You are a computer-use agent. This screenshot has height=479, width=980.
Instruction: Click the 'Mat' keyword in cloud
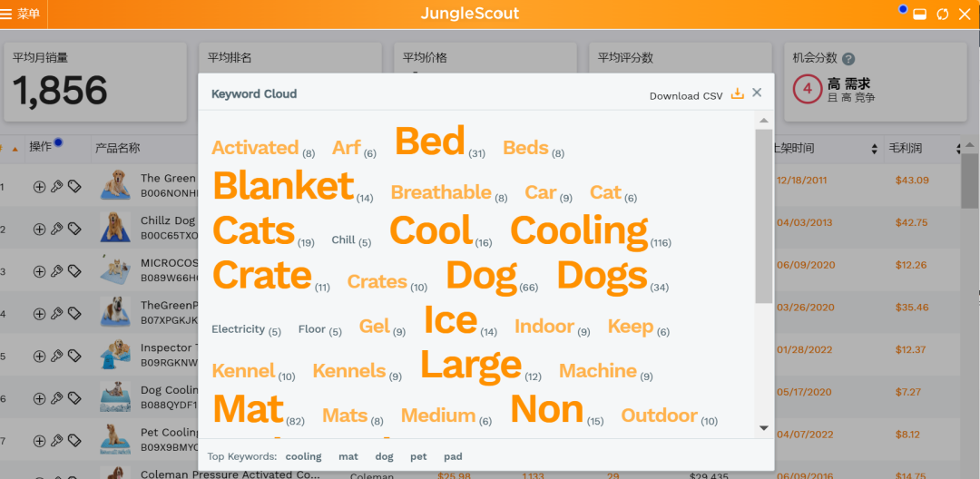pos(248,410)
